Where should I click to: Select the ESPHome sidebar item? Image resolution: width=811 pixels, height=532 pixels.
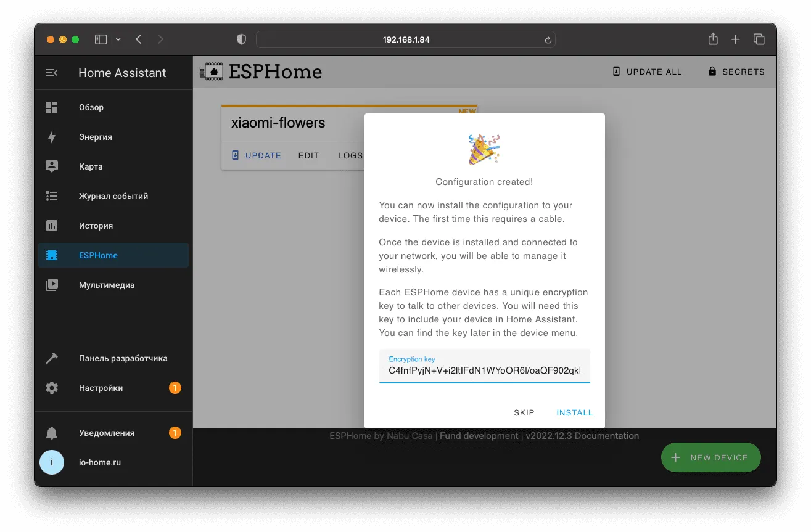pos(113,255)
